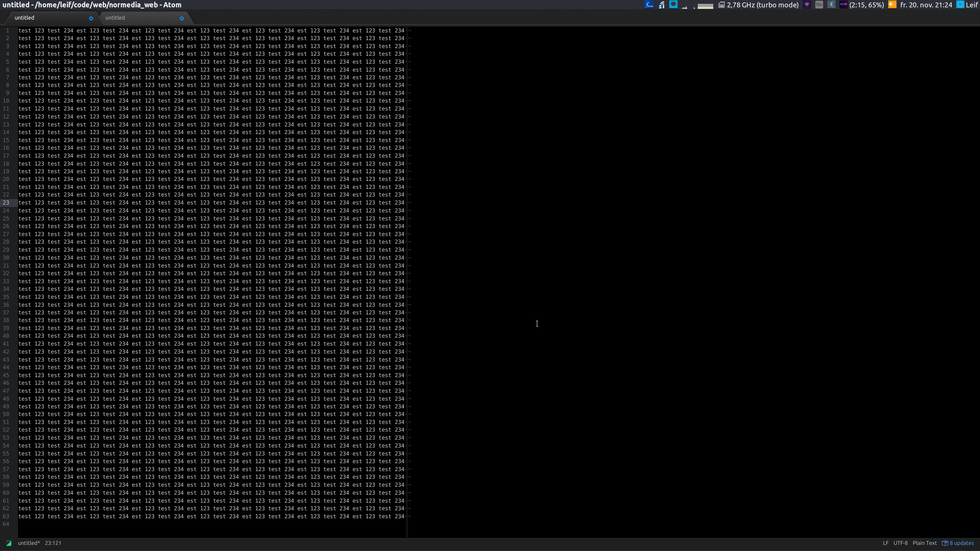Open the calendar from fr. 20. nov. 21:24
980x551 pixels.
click(926, 5)
